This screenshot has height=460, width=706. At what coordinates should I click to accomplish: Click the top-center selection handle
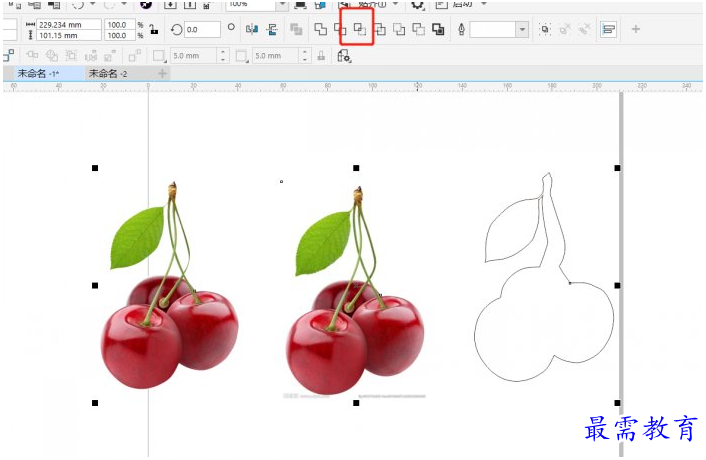[x=356, y=168]
